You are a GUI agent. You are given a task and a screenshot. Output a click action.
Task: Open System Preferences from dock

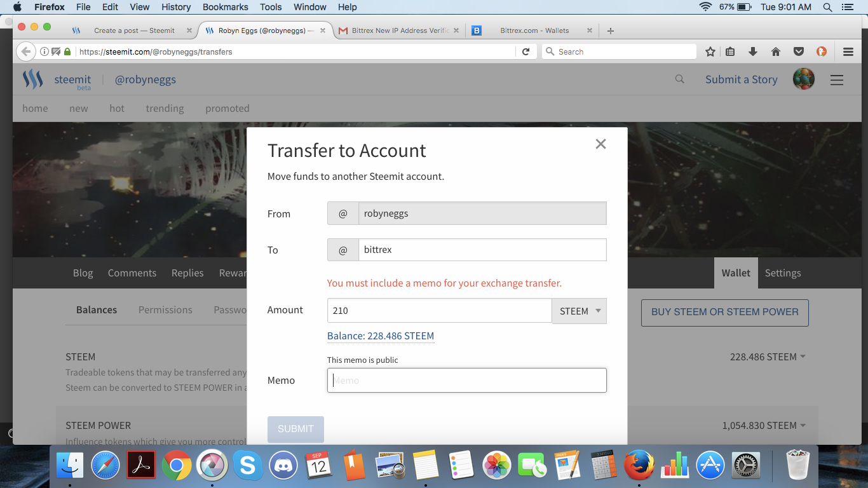(746, 466)
